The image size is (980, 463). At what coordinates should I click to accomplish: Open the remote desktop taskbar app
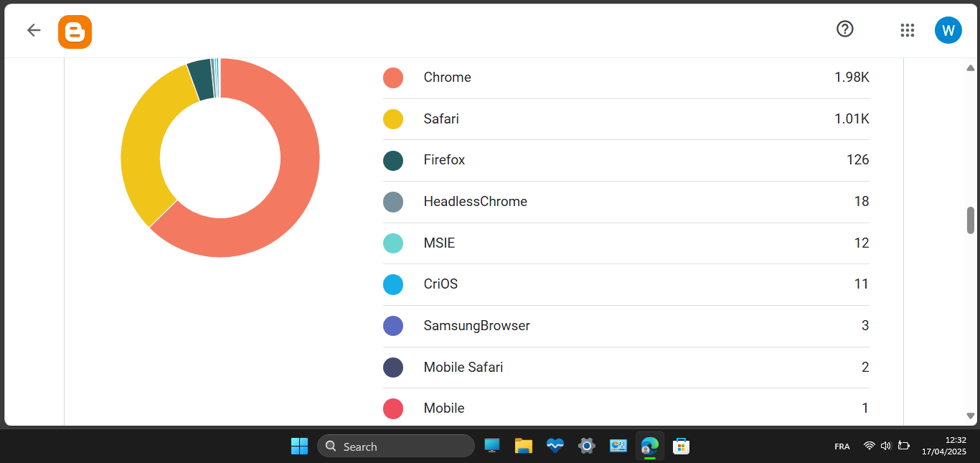pos(618,446)
